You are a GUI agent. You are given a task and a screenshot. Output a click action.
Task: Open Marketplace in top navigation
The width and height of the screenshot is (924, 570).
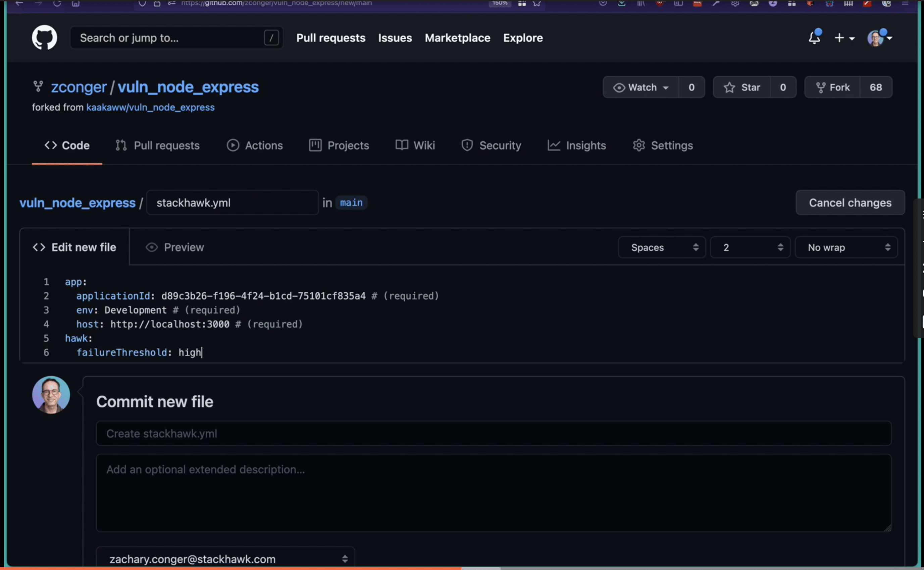(458, 38)
